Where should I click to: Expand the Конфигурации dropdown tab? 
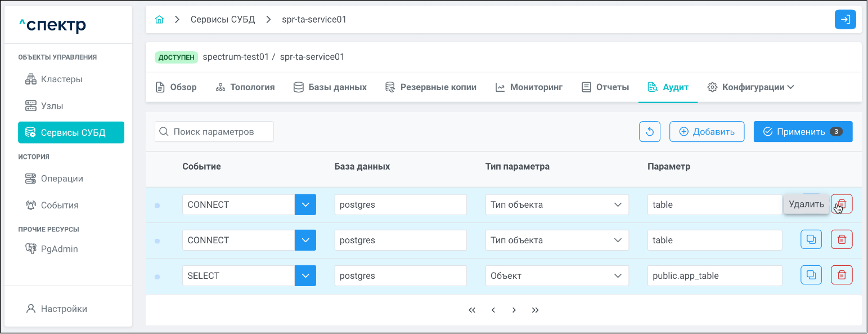[x=750, y=87]
